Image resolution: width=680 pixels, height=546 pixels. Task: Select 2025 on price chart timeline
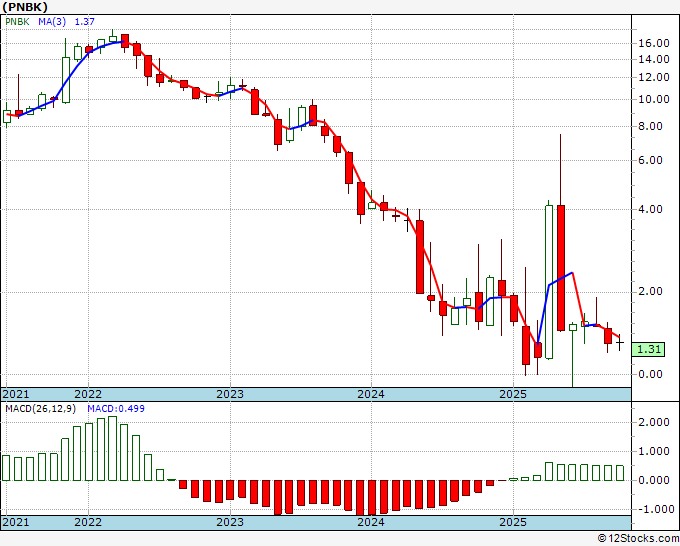click(513, 394)
